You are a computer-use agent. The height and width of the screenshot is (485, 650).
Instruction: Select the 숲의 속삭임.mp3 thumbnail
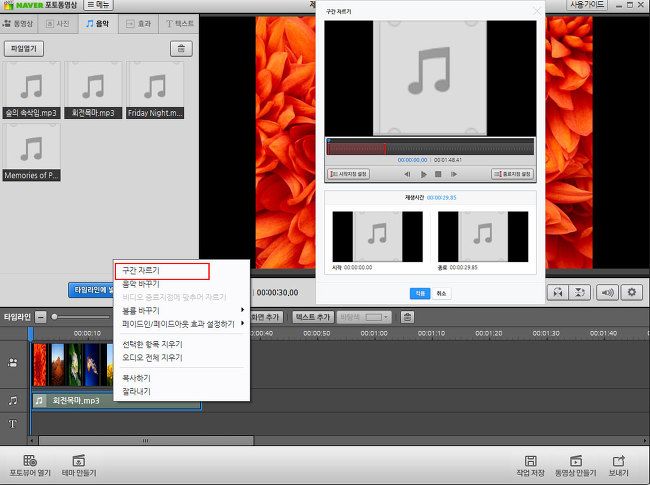point(32,90)
